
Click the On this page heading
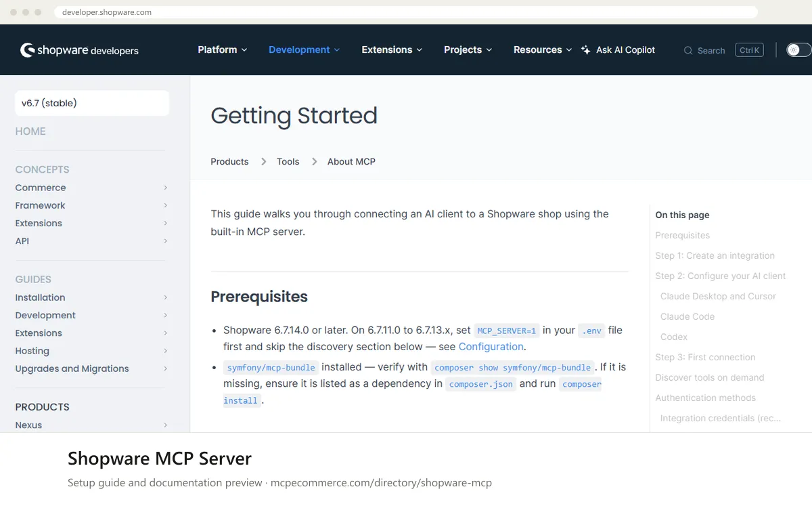(x=682, y=215)
